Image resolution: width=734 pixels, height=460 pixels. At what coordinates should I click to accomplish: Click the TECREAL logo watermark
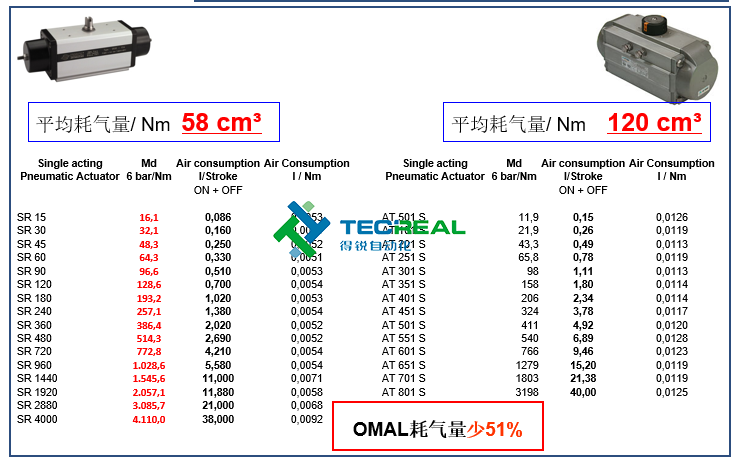click(370, 234)
